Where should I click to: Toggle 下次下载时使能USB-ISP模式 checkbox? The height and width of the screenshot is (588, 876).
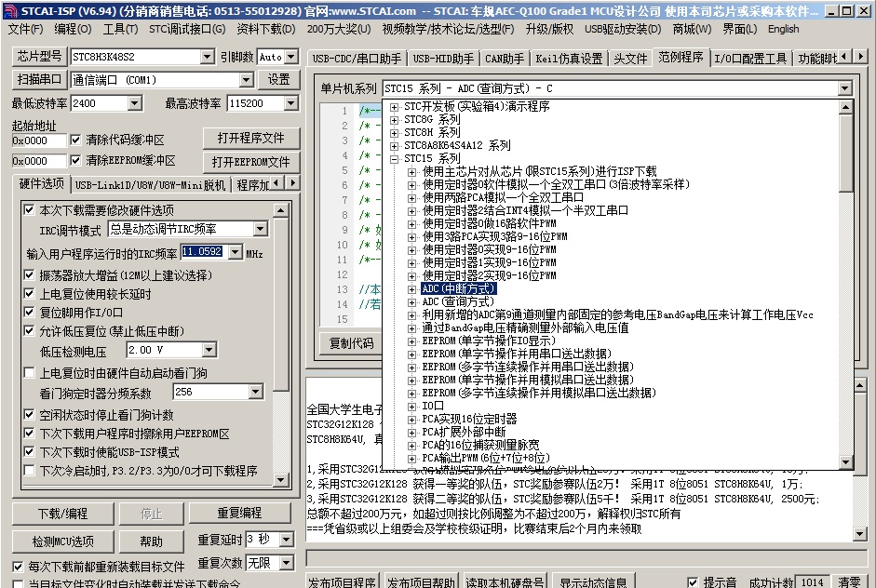coord(29,452)
